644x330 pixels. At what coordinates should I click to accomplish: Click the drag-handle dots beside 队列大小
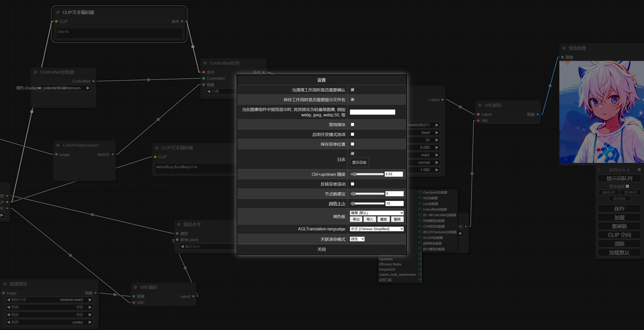pyautogui.click(x=599, y=169)
